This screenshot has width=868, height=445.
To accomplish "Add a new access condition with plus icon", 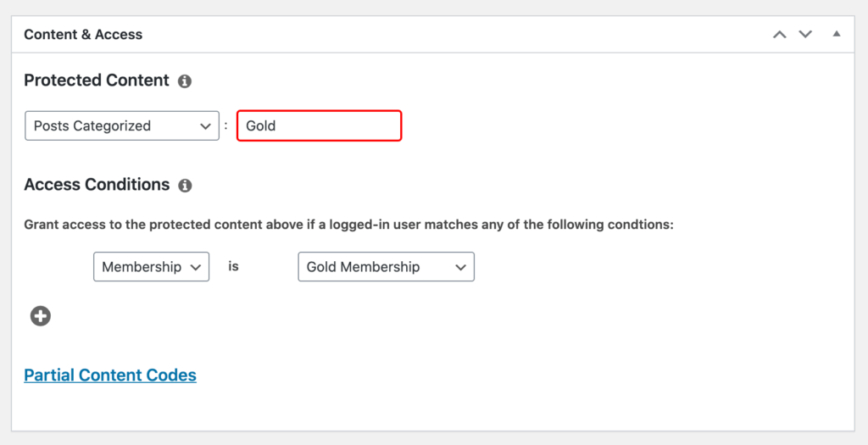I will [41, 316].
